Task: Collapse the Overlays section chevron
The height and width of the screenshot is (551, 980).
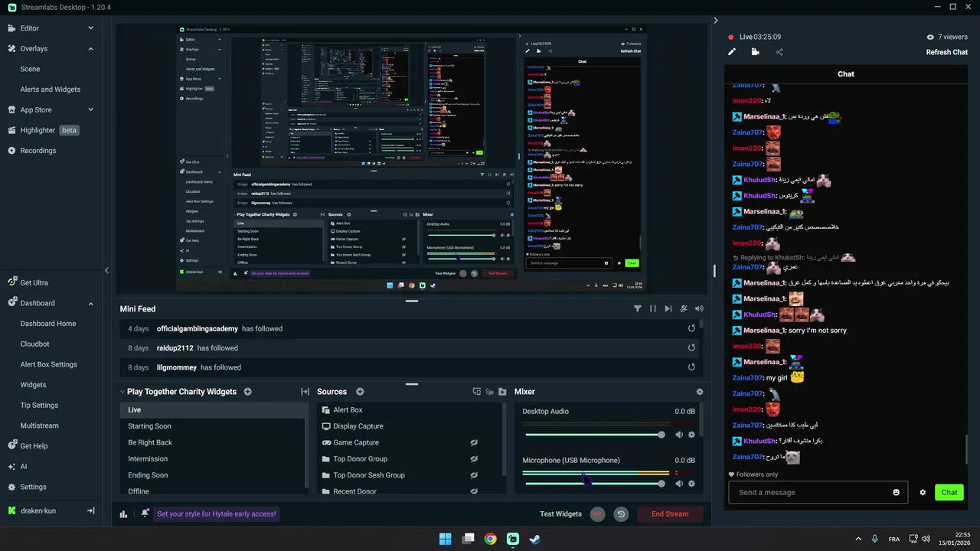Action: (x=90, y=49)
